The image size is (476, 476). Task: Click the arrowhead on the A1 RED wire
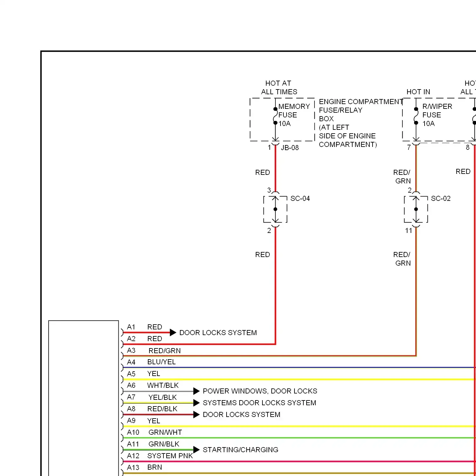[173, 333]
